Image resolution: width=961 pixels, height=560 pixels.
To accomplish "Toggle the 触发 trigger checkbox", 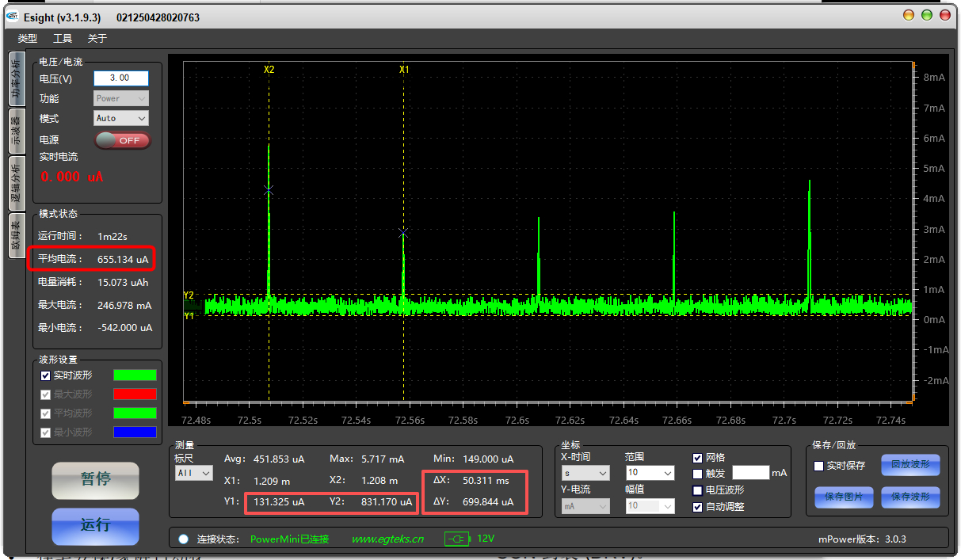I will click(x=698, y=474).
